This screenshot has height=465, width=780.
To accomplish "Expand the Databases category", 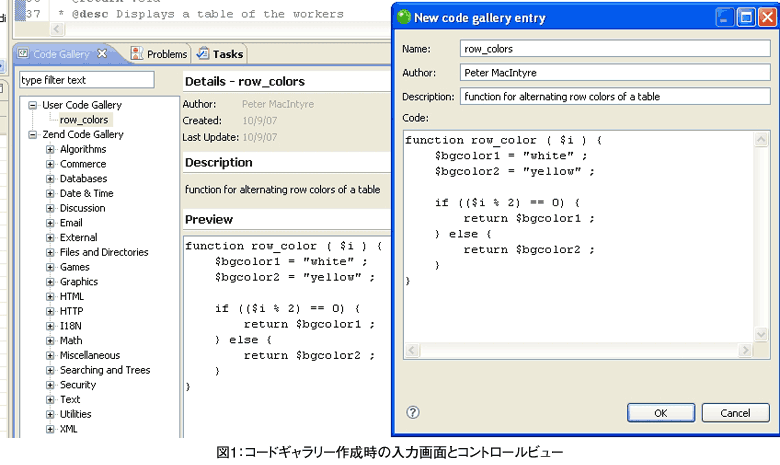I will [x=50, y=179].
